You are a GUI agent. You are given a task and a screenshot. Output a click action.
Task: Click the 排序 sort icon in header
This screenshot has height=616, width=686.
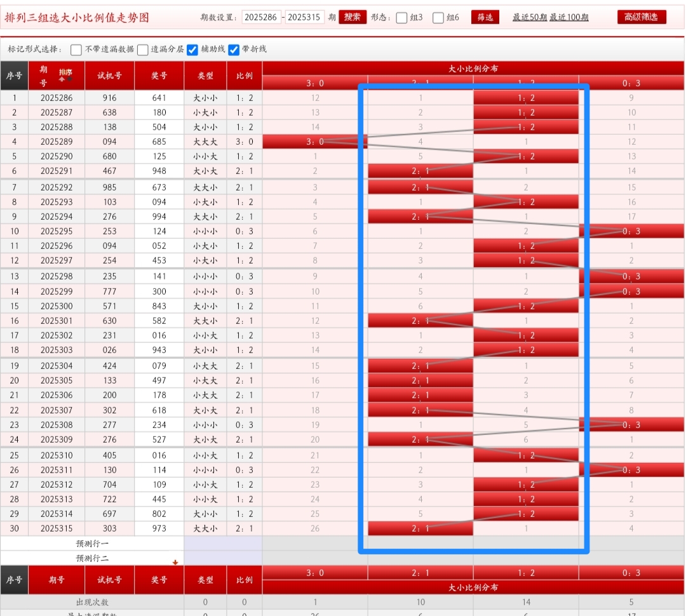65,75
